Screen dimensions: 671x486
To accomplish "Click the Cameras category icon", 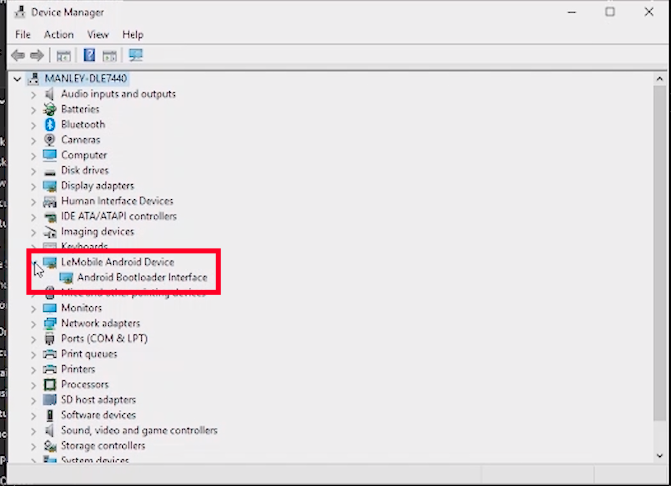I will 50,140.
